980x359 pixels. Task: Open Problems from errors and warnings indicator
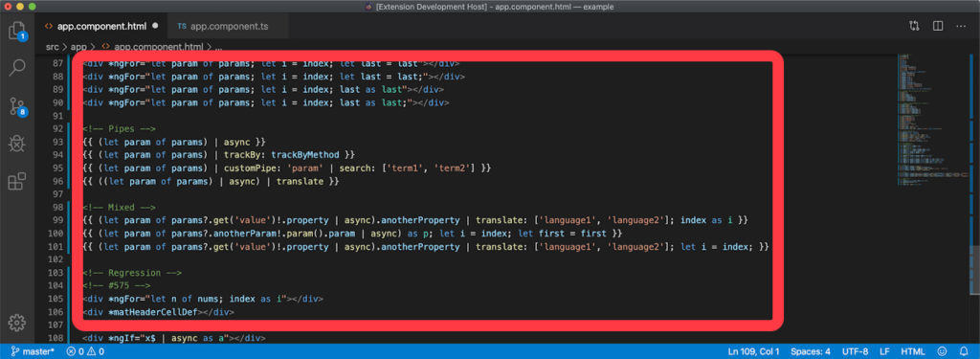point(85,351)
